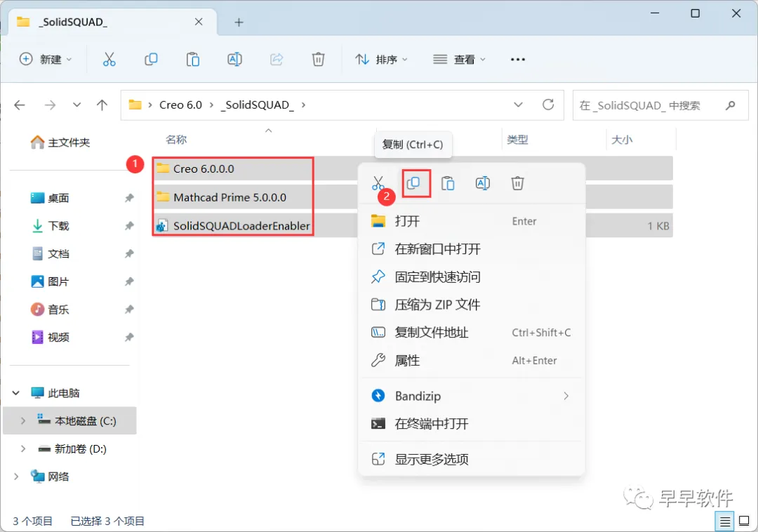This screenshot has height=532, width=758.
Task: Click the Rename icon in the top toolbar
Action: (x=234, y=60)
